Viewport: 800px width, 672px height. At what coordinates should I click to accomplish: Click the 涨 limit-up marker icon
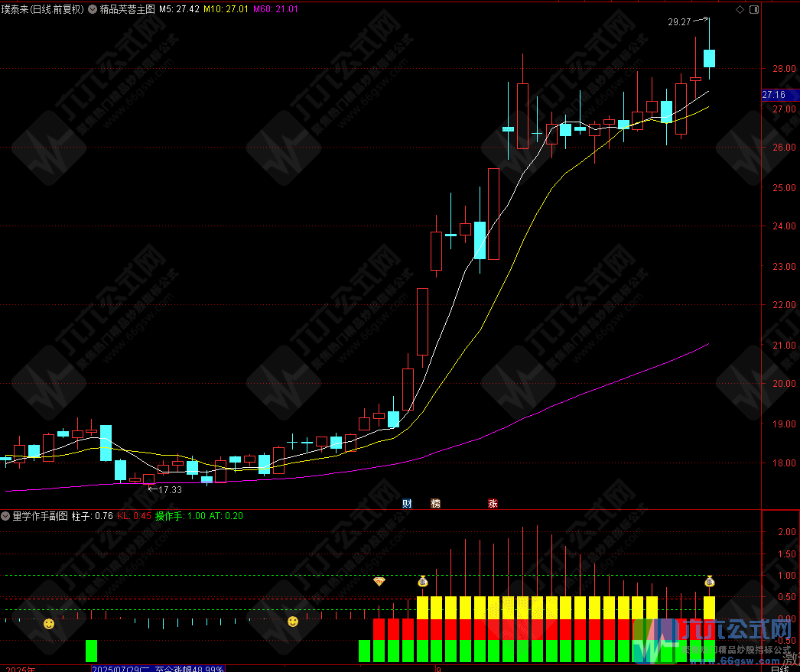(x=493, y=503)
